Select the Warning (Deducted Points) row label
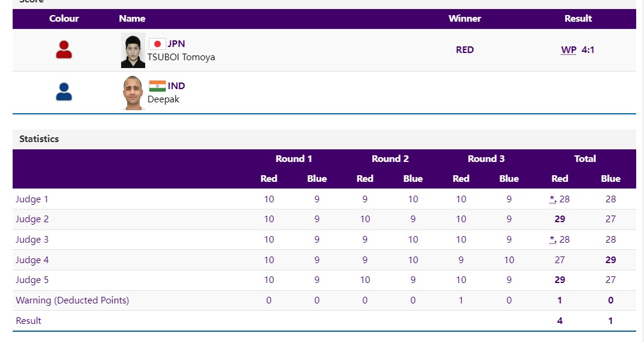644x342 pixels. [x=72, y=300]
